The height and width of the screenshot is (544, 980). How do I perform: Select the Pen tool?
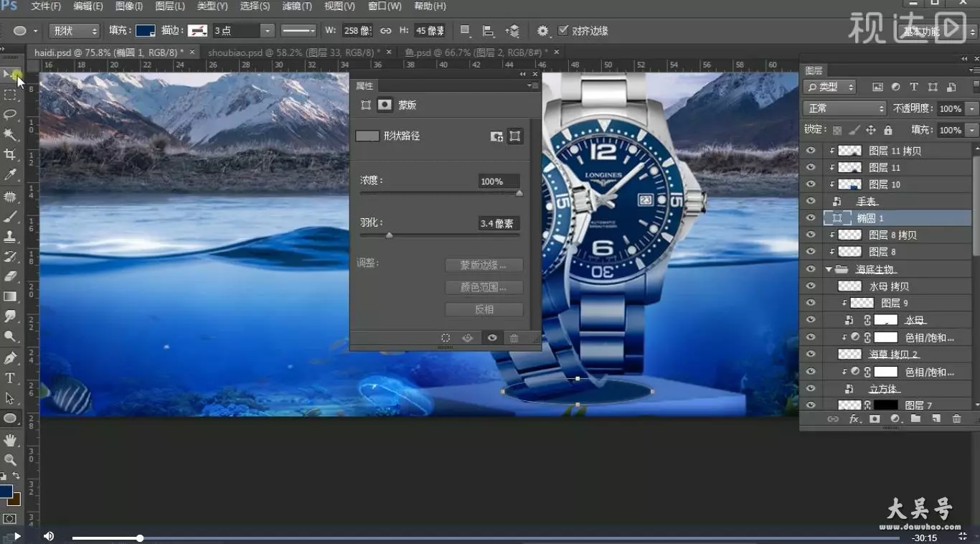[10, 358]
